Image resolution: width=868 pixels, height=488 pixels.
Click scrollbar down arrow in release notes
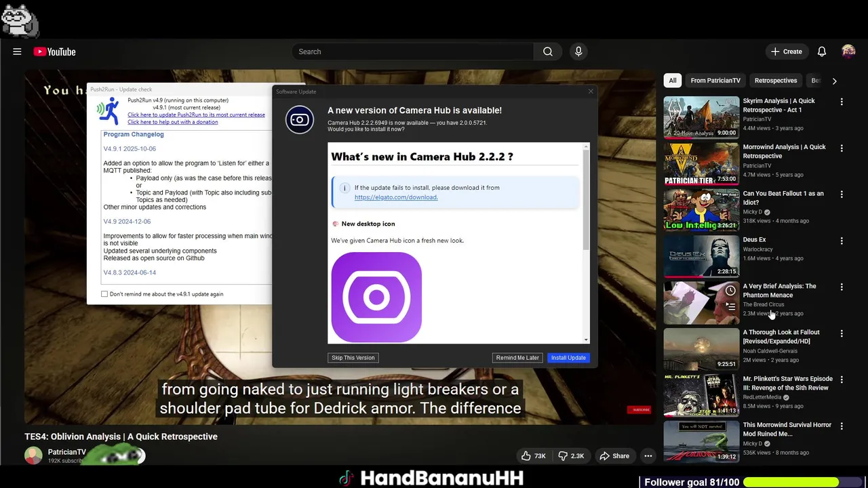[586, 340]
